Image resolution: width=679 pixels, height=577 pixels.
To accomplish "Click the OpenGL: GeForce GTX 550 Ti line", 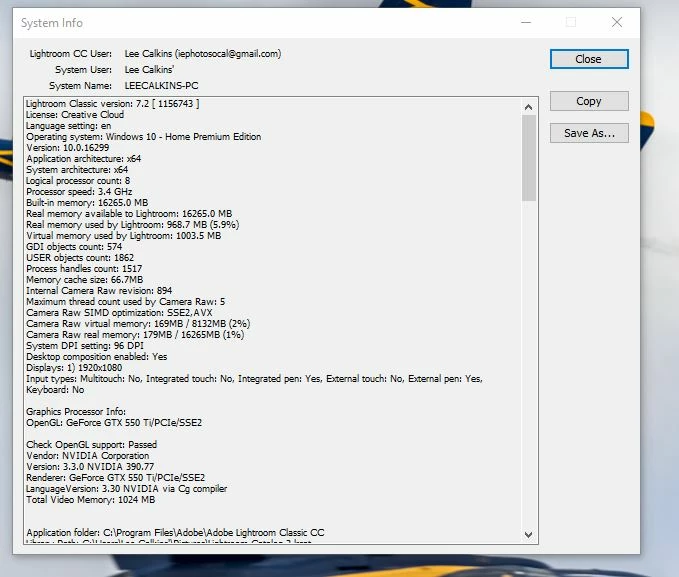I will pyautogui.click(x=114, y=422).
